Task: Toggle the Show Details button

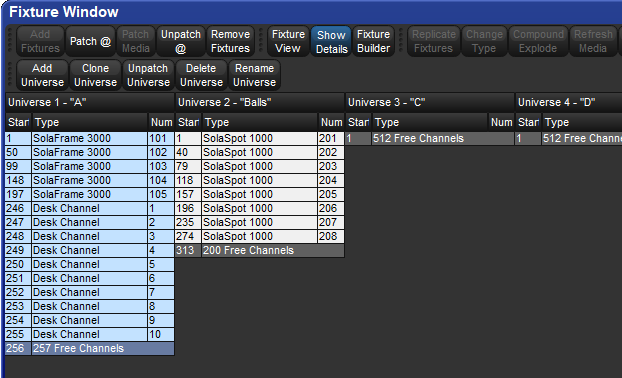Action: pos(331,41)
